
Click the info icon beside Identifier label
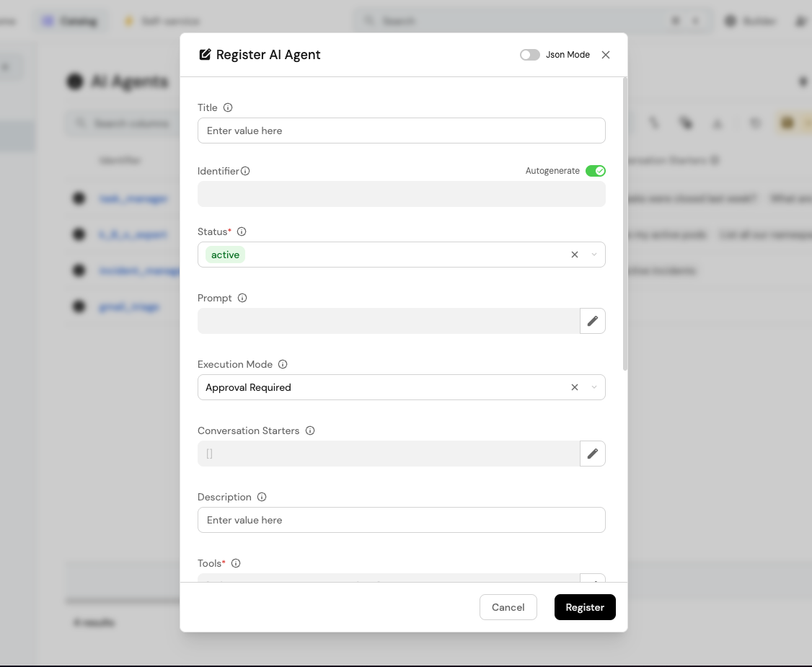click(245, 171)
